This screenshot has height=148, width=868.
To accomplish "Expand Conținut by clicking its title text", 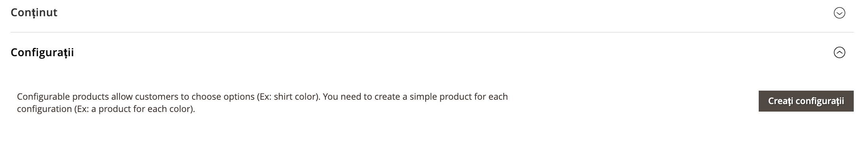I will [34, 13].
